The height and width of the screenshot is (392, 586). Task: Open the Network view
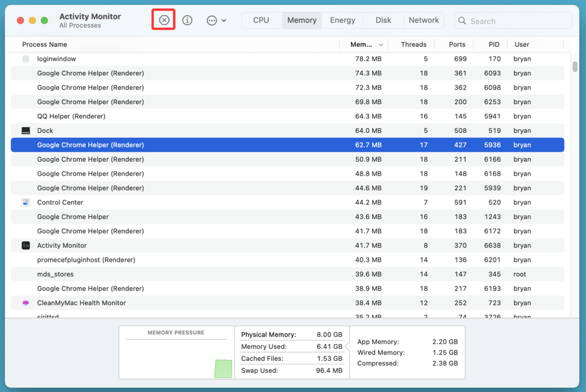coord(423,19)
